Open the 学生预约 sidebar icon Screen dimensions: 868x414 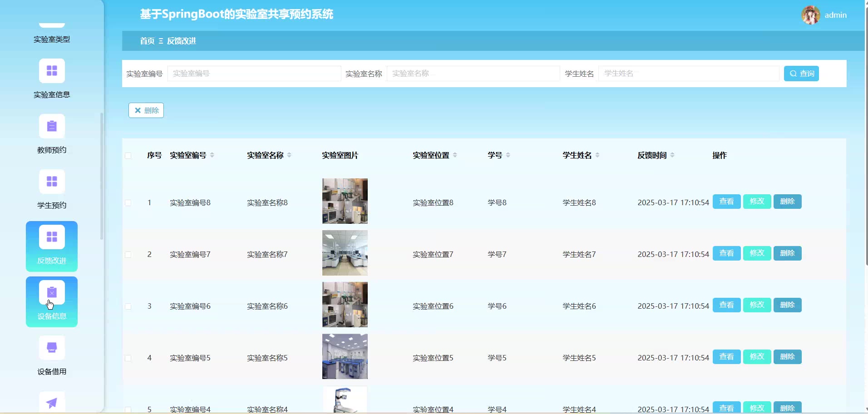tap(52, 182)
